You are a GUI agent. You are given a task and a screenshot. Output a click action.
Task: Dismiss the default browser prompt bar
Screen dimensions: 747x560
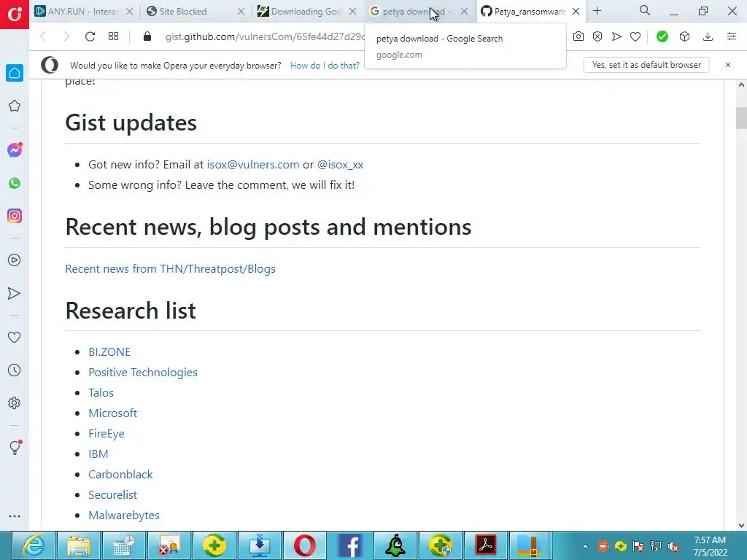click(x=728, y=65)
